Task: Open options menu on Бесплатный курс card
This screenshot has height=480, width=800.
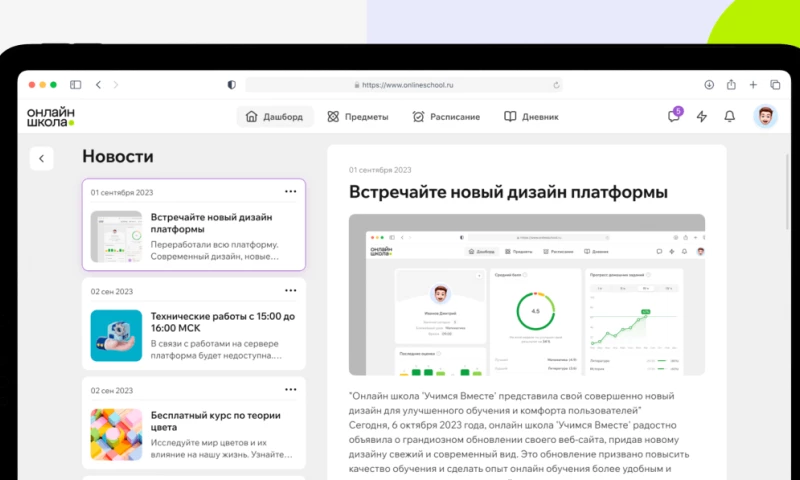Action: tap(290, 390)
